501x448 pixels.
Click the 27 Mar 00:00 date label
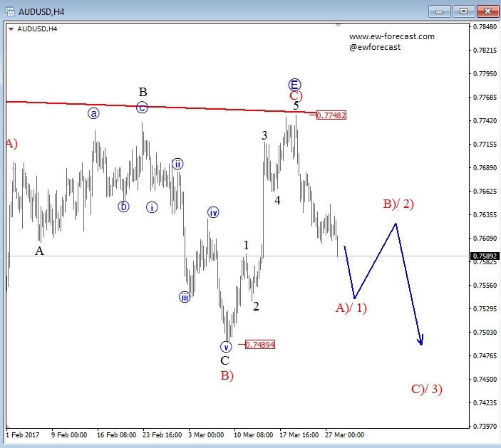[344, 435]
